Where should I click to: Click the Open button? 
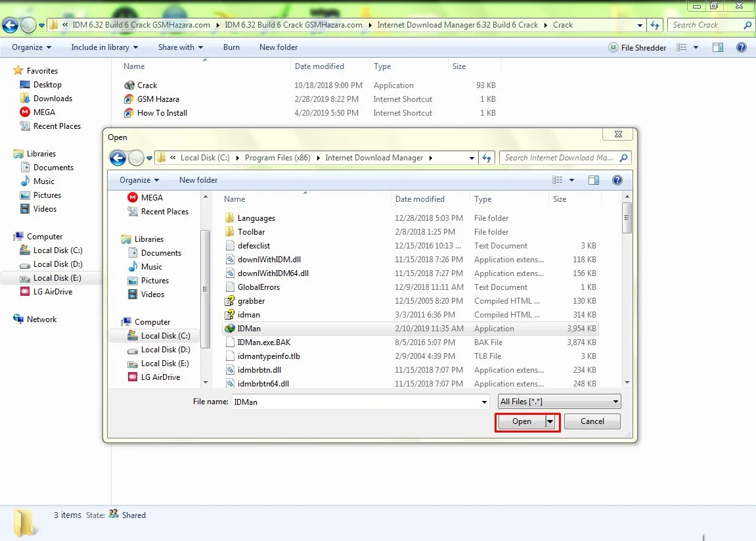[x=522, y=422]
